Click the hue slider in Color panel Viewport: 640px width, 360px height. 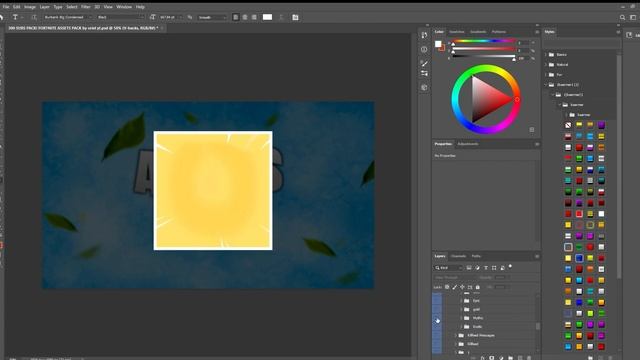483,41
